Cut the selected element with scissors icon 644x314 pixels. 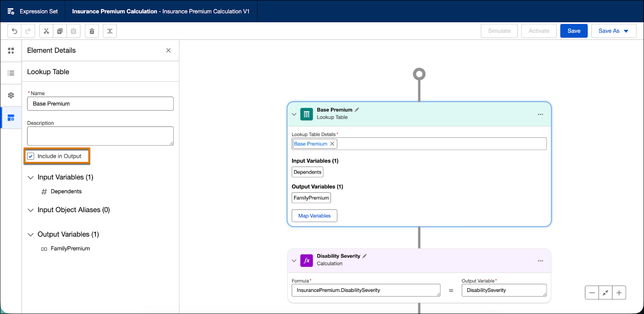click(x=46, y=31)
